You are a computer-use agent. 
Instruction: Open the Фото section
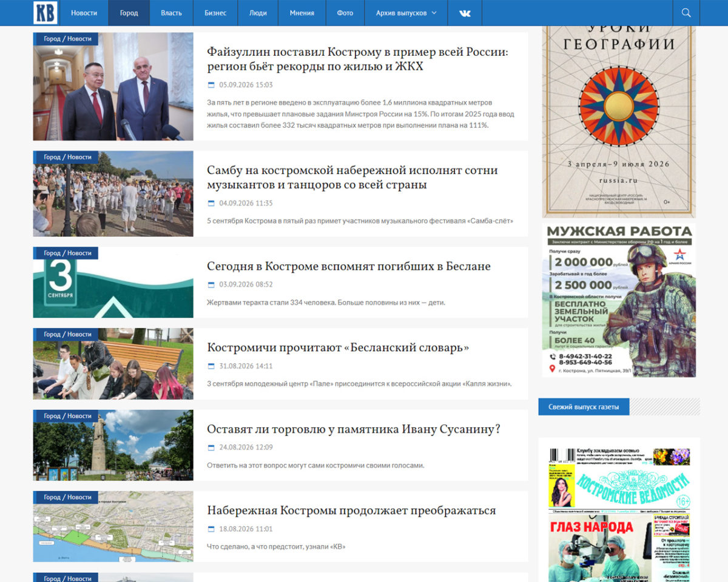pyautogui.click(x=345, y=13)
